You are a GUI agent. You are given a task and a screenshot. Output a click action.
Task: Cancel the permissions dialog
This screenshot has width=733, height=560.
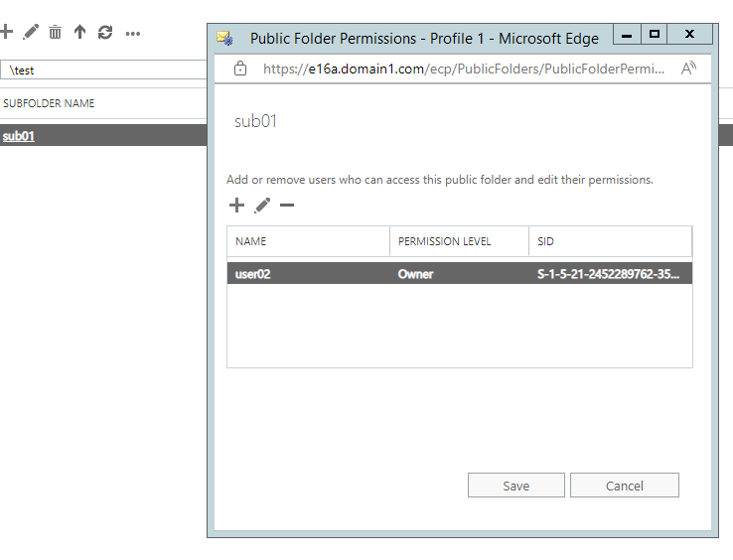[625, 486]
